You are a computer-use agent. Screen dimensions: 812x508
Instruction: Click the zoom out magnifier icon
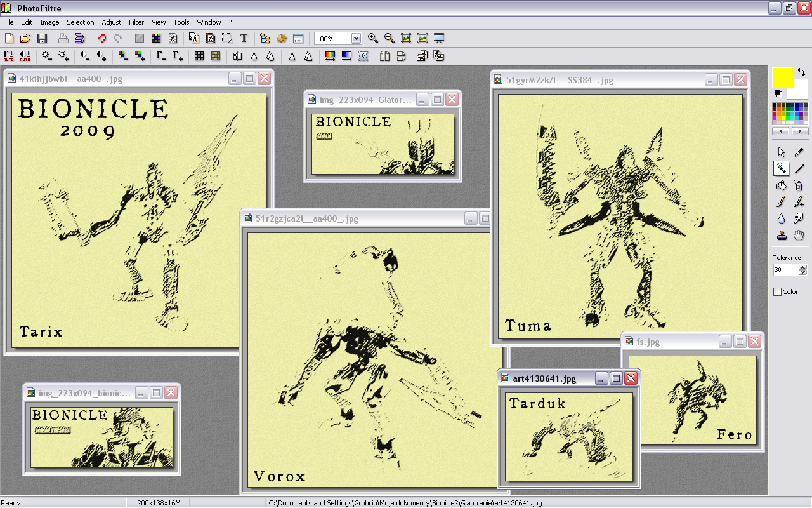pyautogui.click(x=390, y=39)
